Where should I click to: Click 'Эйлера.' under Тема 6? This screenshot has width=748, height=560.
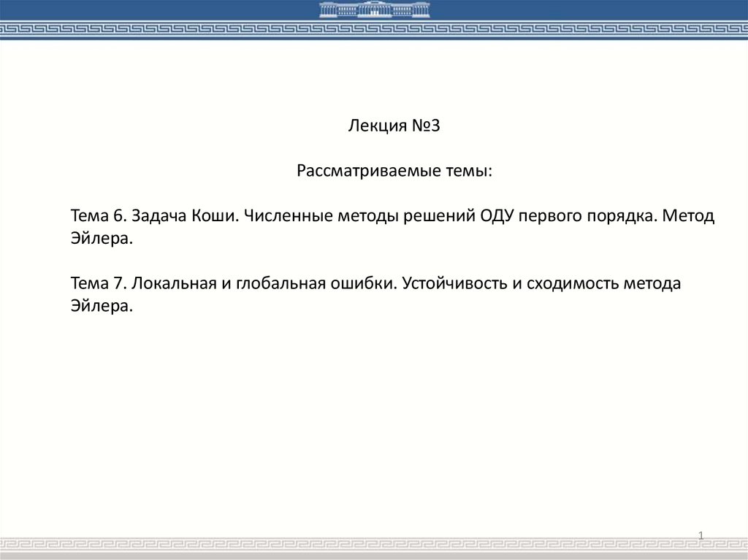102,238
